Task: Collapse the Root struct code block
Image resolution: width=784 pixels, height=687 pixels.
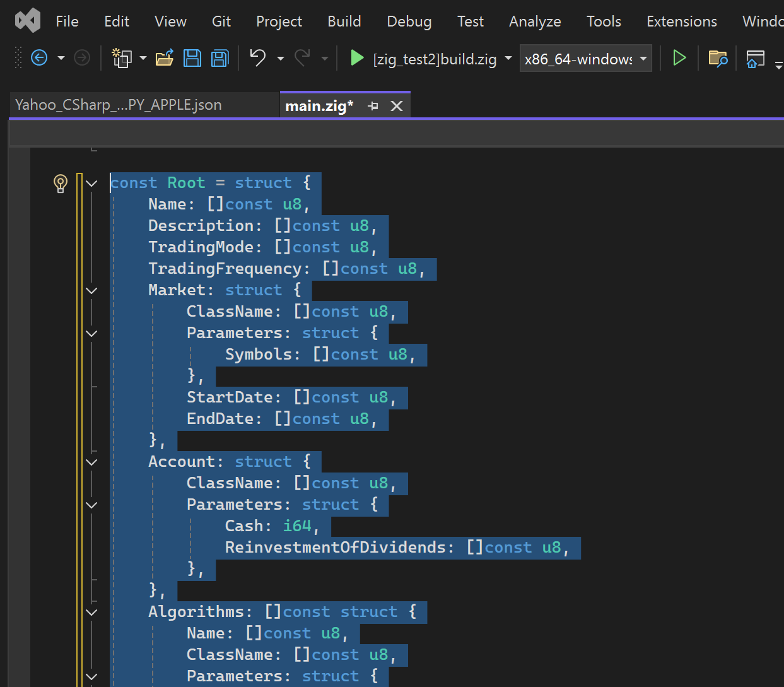Action: point(92,184)
